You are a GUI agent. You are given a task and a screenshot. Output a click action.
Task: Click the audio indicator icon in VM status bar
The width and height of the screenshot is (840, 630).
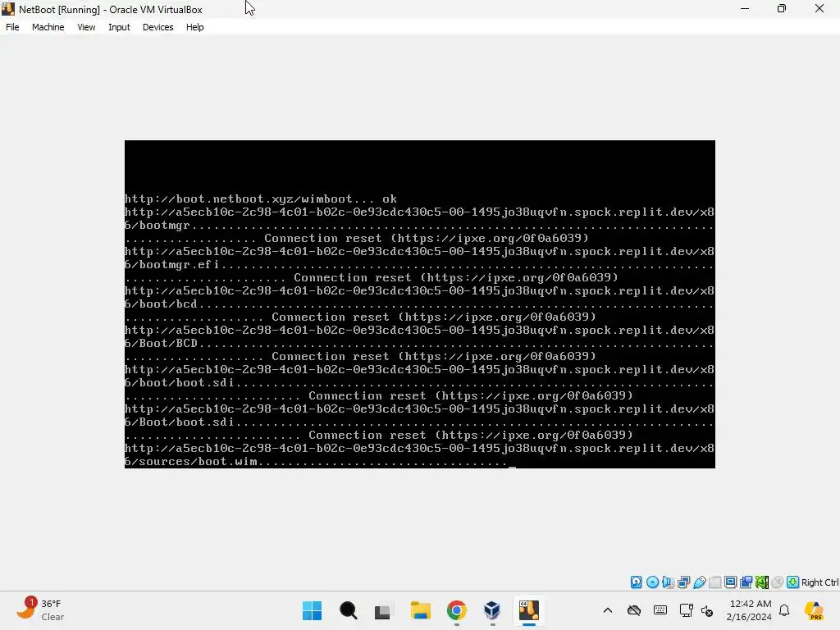[x=668, y=582]
